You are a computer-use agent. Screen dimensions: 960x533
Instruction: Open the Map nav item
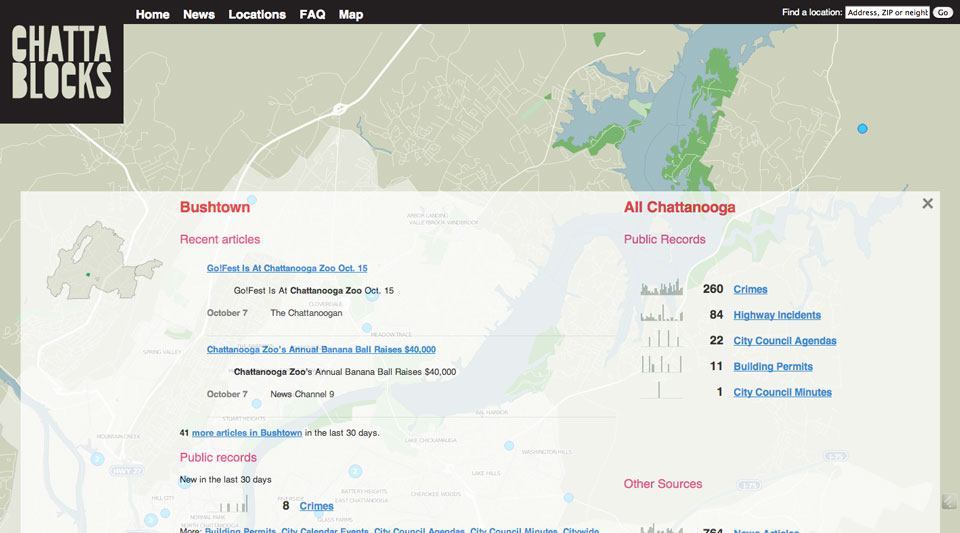tap(351, 14)
